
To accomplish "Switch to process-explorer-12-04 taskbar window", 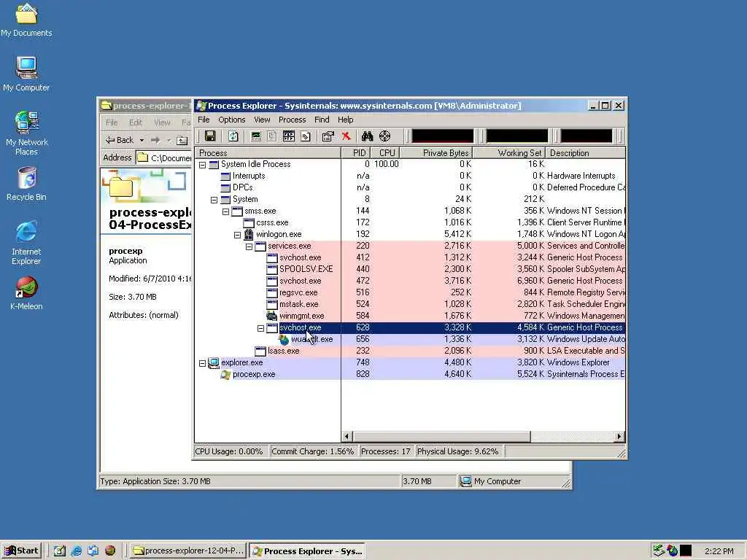I will (x=188, y=551).
